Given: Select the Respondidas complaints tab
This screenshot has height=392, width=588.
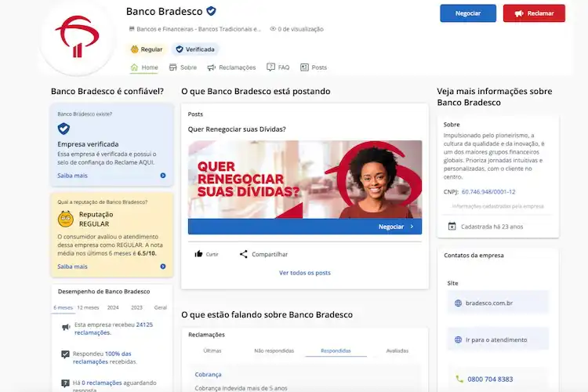Looking at the screenshot, I should coord(336,350).
